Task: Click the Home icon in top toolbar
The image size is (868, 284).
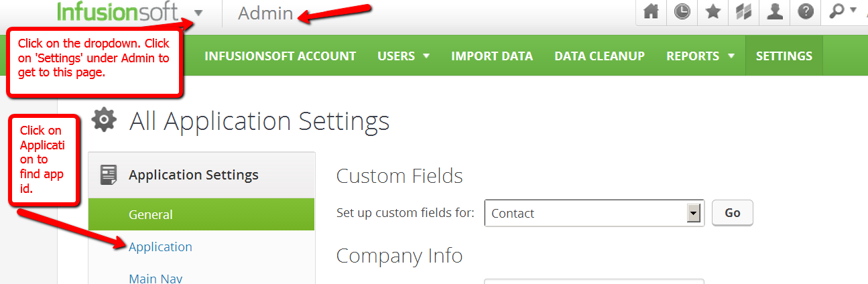Action: (650, 12)
